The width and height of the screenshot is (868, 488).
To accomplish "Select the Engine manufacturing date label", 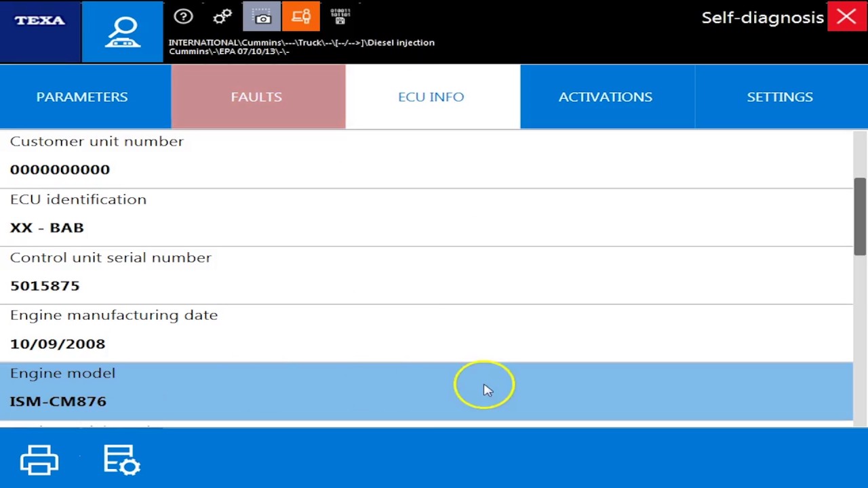I will tap(114, 315).
